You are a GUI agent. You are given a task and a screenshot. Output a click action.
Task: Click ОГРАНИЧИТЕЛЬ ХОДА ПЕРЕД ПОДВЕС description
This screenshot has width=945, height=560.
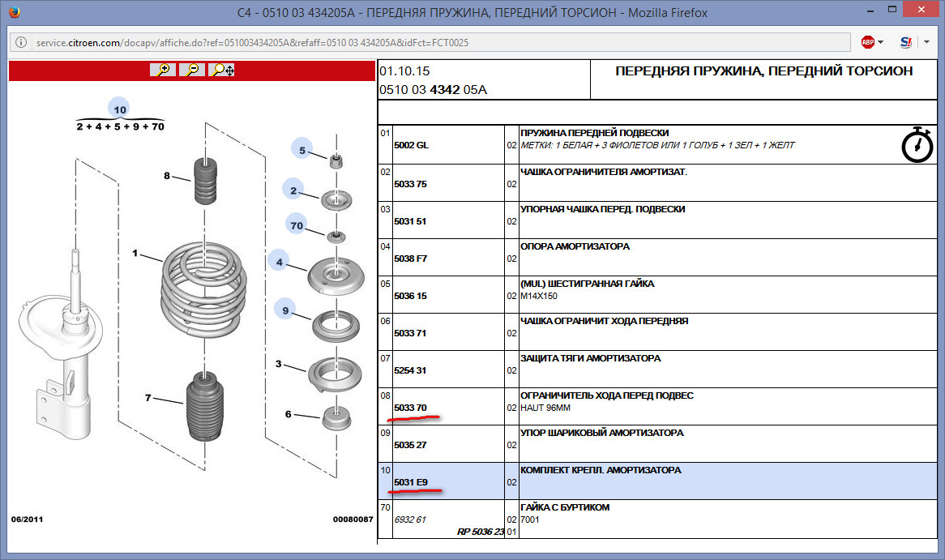point(607,395)
